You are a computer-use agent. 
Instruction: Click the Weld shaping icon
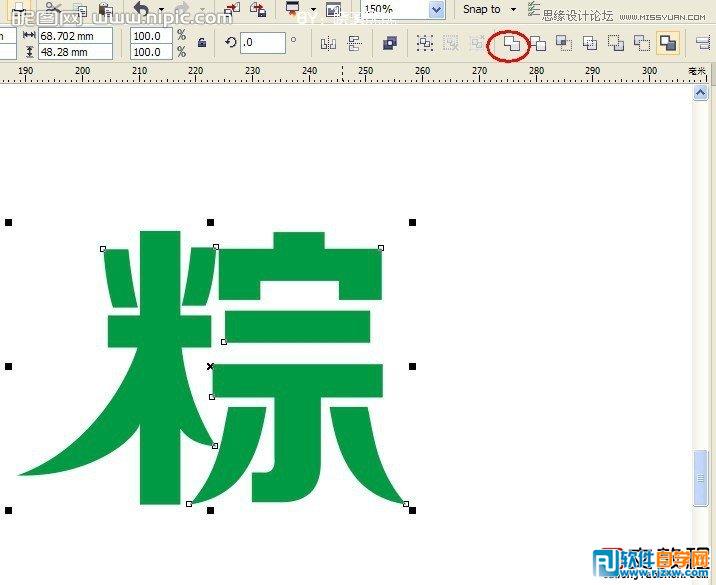[x=511, y=44]
